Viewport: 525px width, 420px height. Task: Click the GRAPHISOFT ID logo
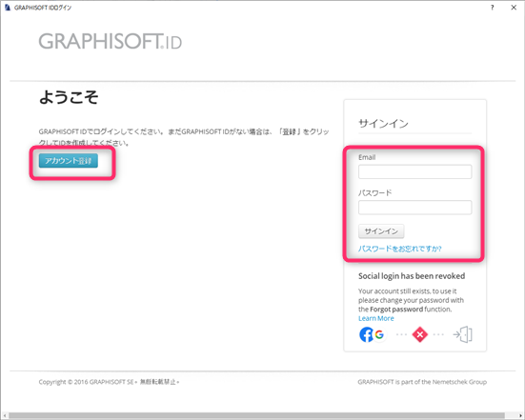click(111, 42)
